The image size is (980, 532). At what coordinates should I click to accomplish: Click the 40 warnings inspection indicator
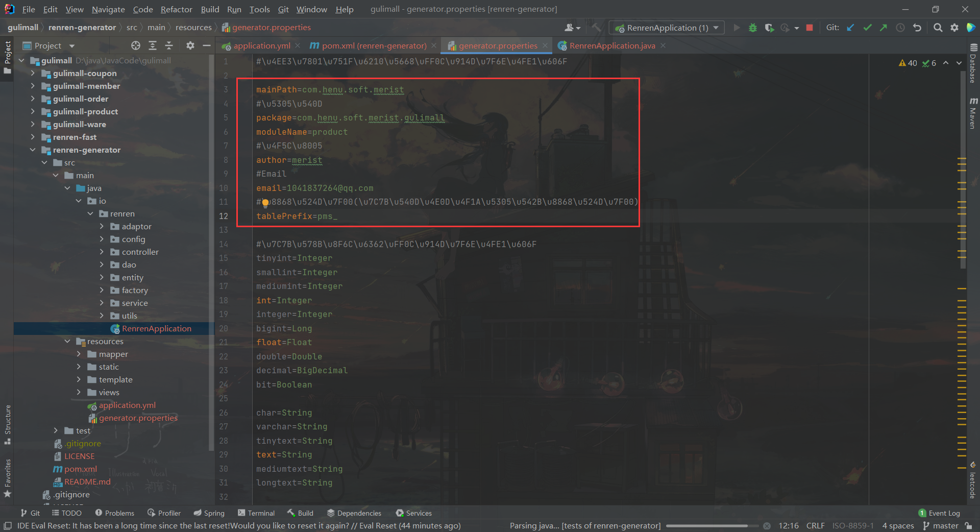tap(908, 63)
